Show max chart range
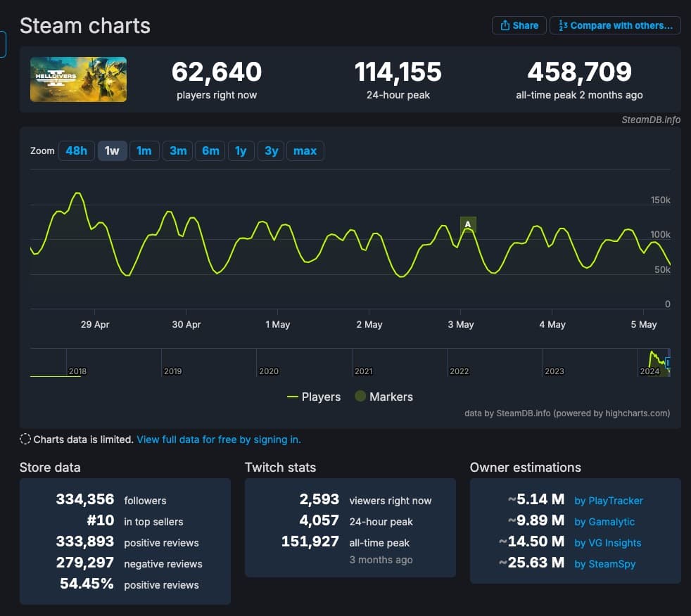The image size is (691, 616). coord(305,151)
